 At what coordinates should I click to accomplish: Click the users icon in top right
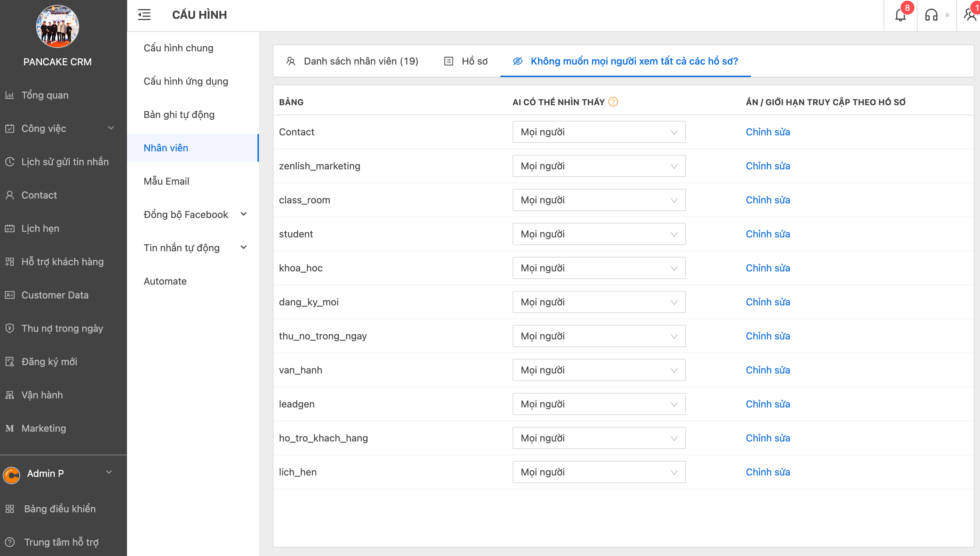click(970, 15)
